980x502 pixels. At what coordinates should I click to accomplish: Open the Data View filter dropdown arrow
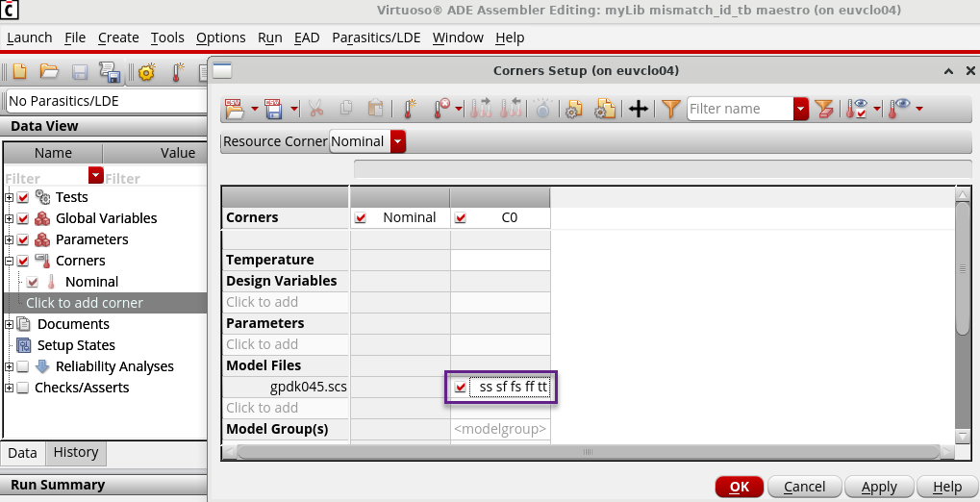click(x=95, y=174)
